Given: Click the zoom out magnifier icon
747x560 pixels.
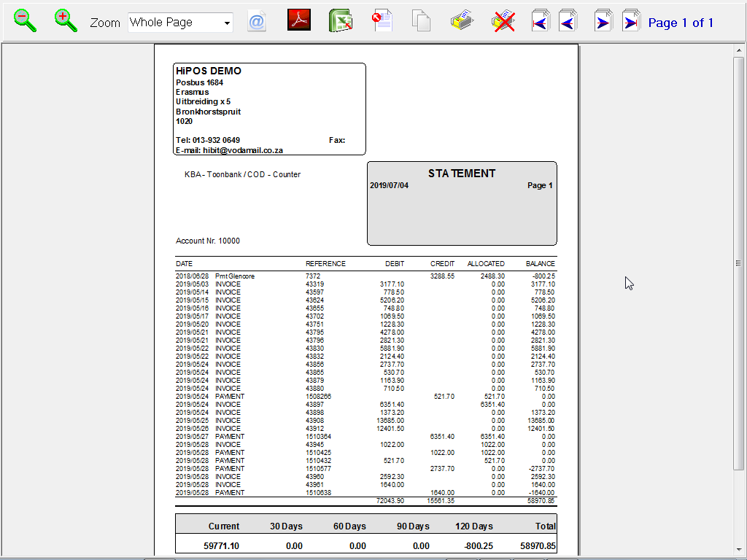Looking at the screenshot, I should click(26, 21).
